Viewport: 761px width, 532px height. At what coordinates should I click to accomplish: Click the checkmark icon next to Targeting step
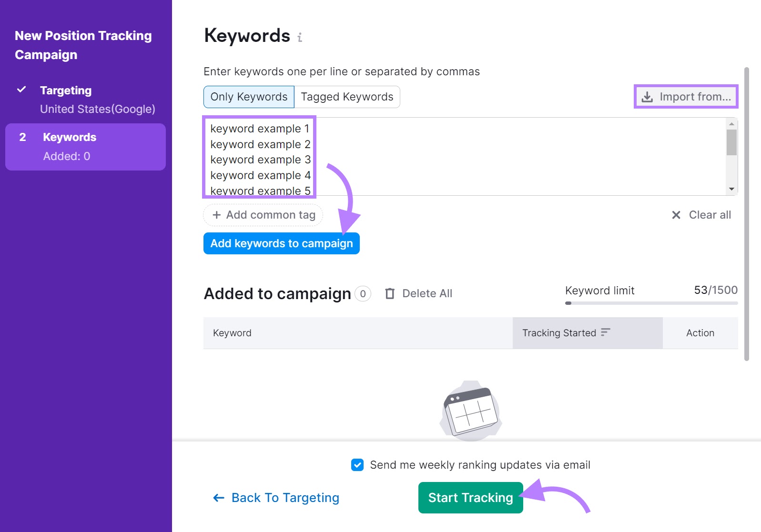pyautogui.click(x=21, y=89)
